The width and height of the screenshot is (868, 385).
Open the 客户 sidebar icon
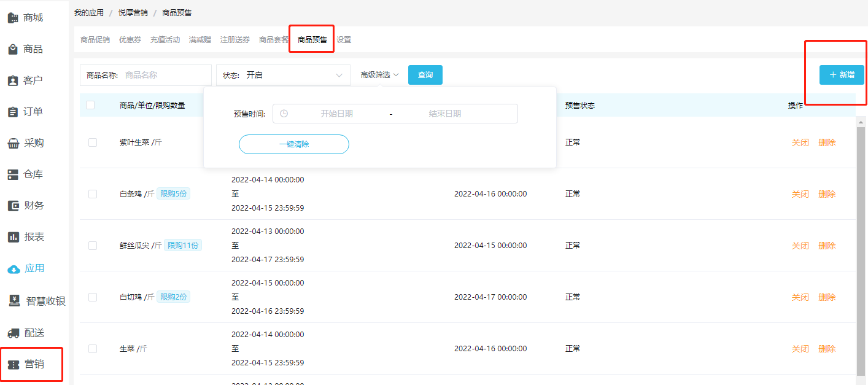12,80
